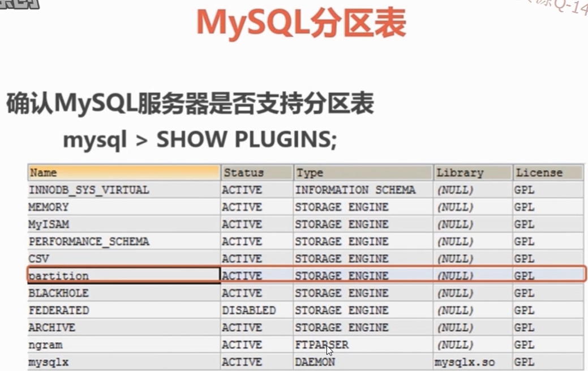Click GPL license in the INNODB_SYS_VIRTUAL row
Screen dimensions: 588x371
pyautogui.click(x=548, y=190)
